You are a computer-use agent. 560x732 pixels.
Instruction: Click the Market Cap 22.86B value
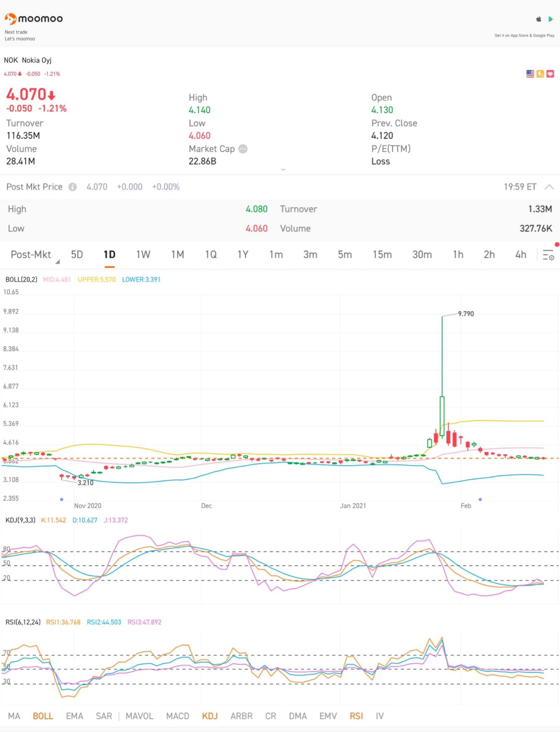[x=203, y=161]
